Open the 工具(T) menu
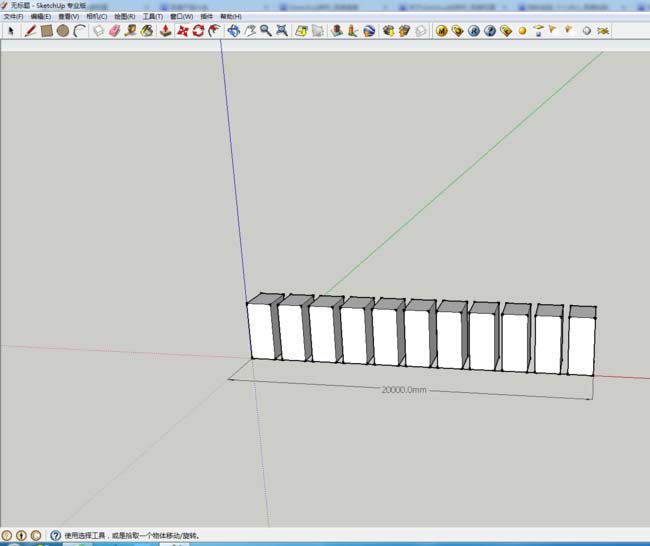Screen dimensions: 650x546 tap(153, 16)
